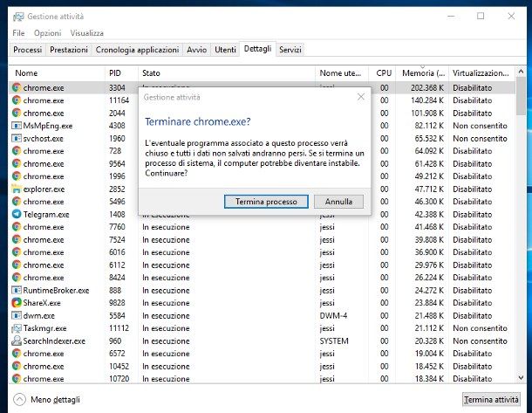
Task: Switch to the Servizi tab
Action: coord(290,50)
